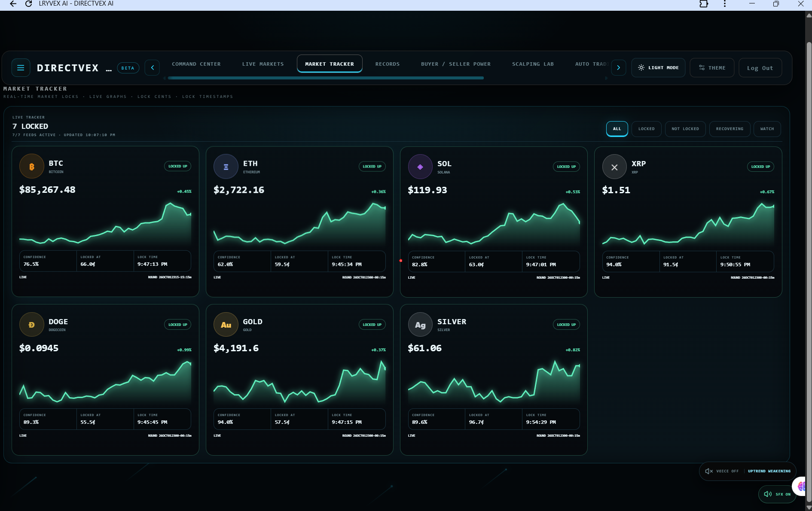Reload the page with refresh icon
The image size is (812, 511).
pyautogui.click(x=28, y=4)
